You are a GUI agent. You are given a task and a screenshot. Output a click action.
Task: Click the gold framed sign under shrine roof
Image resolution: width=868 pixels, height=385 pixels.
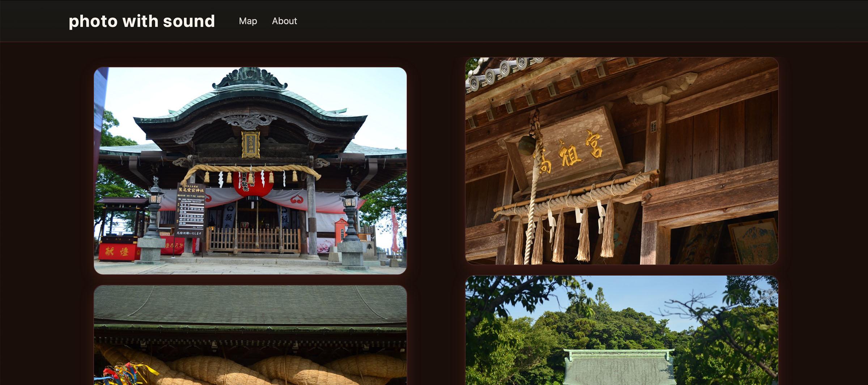pyautogui.click(x=251, y=145)
